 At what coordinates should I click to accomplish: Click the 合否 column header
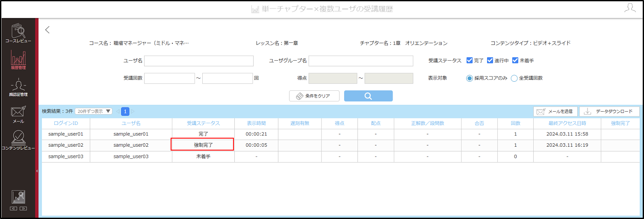tap(479, 123)
